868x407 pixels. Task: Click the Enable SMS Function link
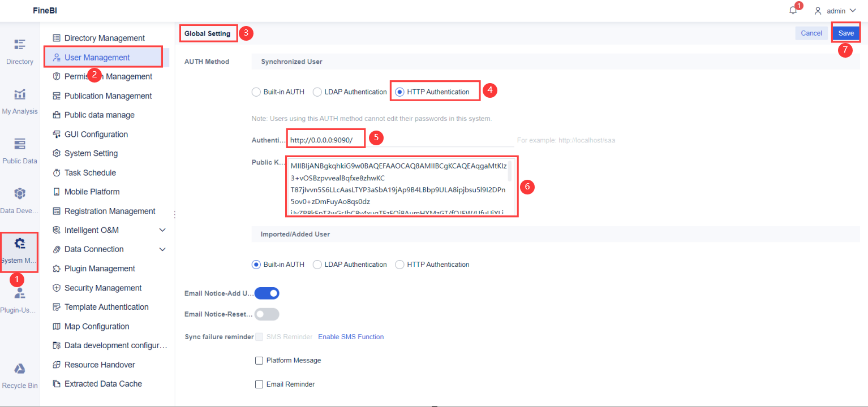coord(351,337)
